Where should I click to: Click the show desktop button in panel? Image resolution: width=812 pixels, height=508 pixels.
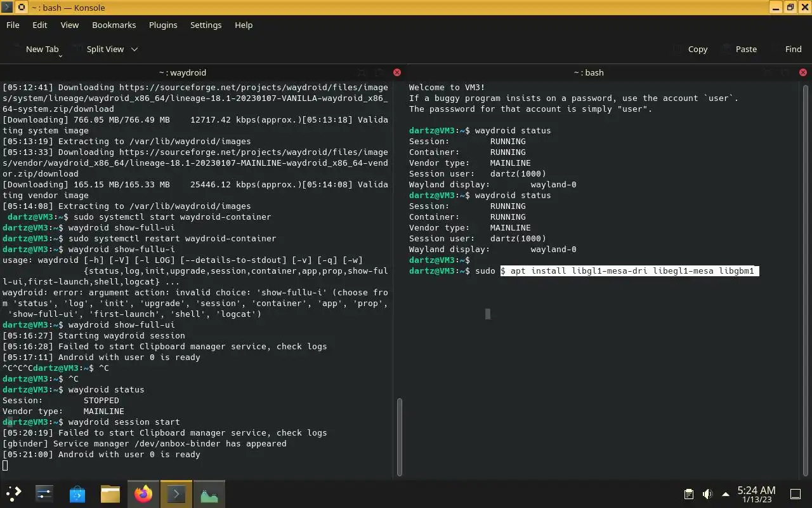[796, 494]
